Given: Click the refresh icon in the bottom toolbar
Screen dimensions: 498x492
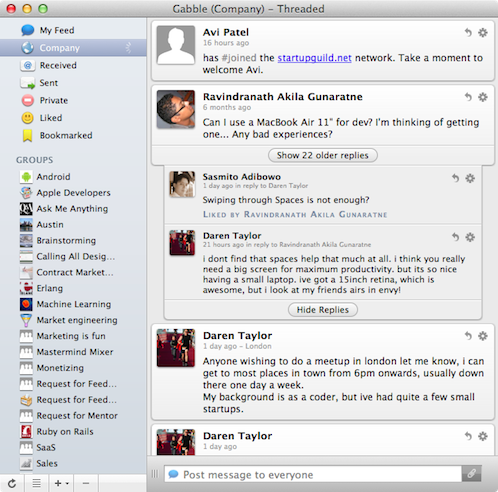Looking at the screenshot, I should click(x=12, y=483).
